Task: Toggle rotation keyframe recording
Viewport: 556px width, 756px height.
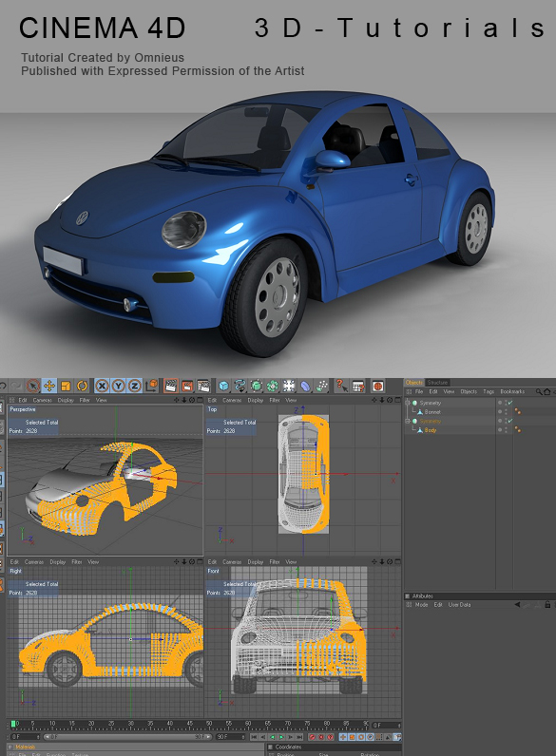Action: pos(361,737)
